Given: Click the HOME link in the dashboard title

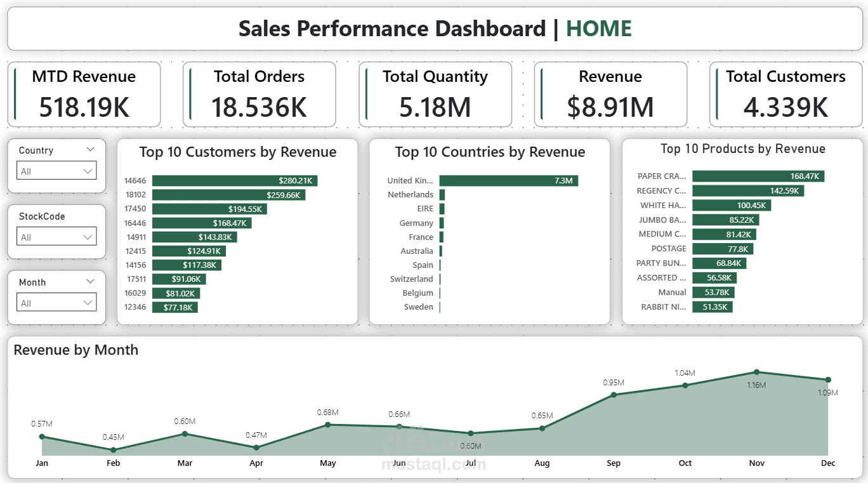Looking at the screenshot, I should 598,29.
